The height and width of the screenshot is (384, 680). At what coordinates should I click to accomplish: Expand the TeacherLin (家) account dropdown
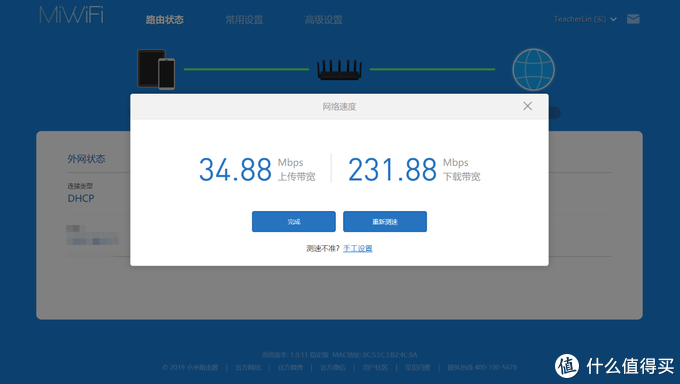[585, 19]
